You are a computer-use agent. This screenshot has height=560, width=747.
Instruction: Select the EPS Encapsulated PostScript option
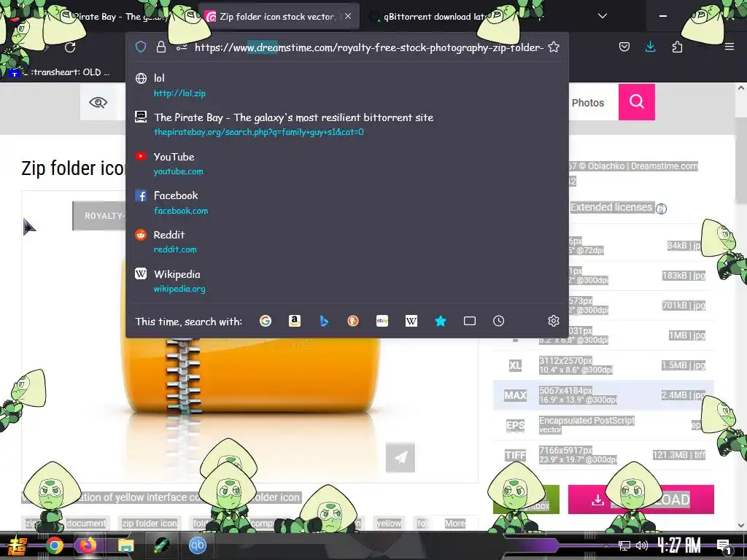point(603,425)
